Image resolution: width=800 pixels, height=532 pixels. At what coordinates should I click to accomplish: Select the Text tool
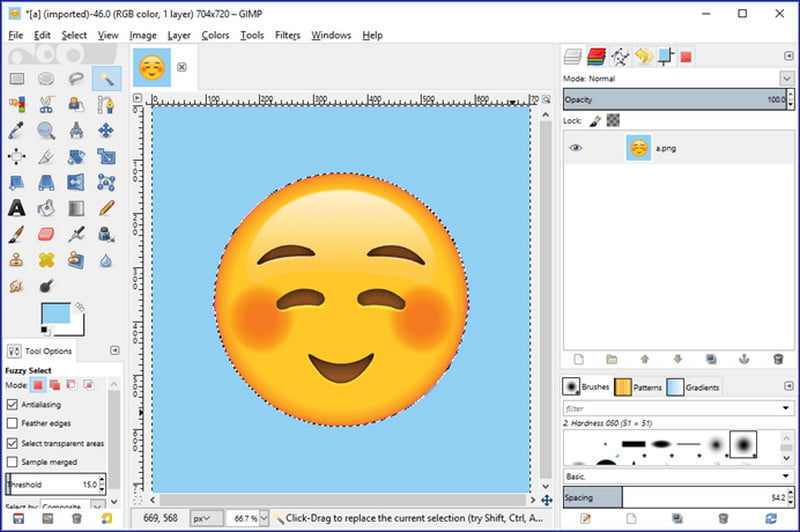(x=17, y=208)
